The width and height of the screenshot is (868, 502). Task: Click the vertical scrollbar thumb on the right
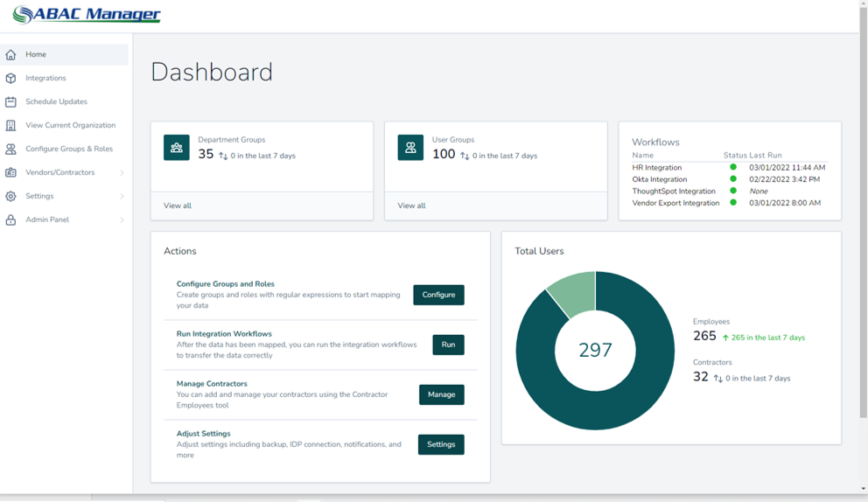[863, 212]
